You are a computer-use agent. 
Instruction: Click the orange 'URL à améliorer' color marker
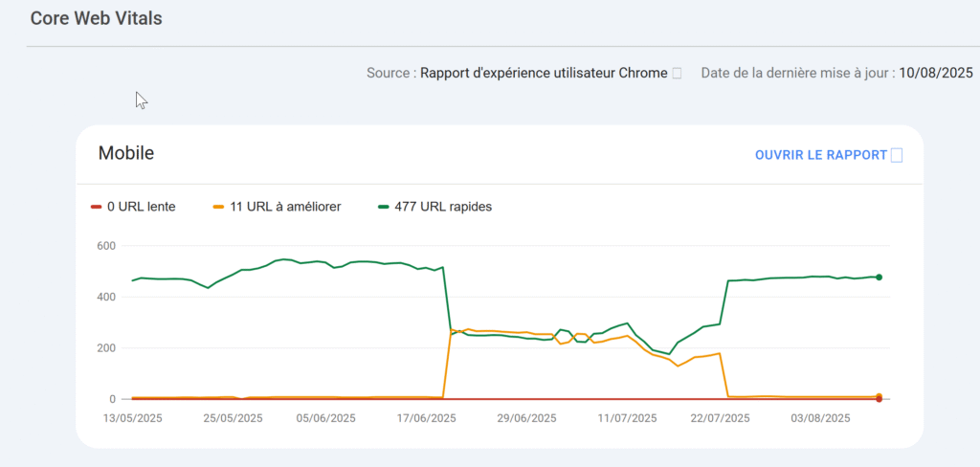pos(219,207)
